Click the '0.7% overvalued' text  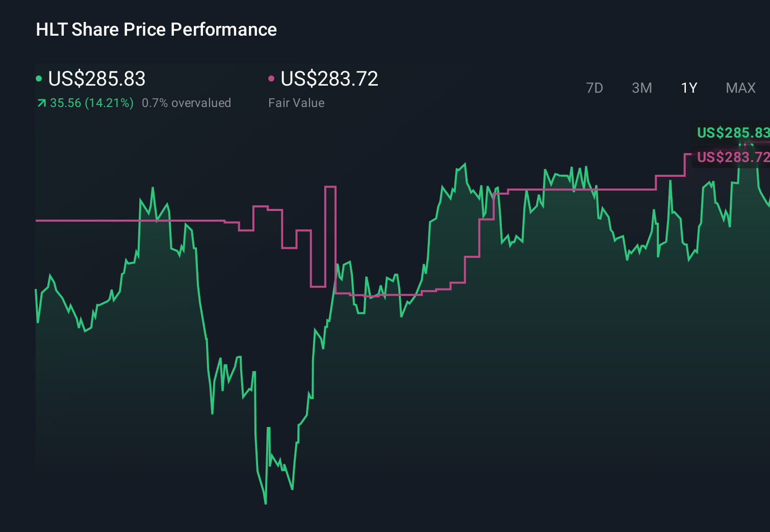[x=187, y=103]
